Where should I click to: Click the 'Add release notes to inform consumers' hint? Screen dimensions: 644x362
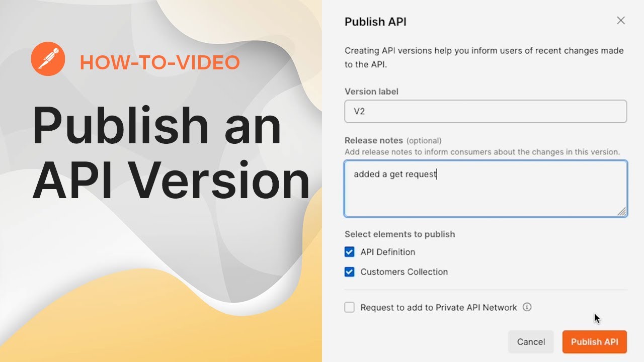[x=482, y=152]
